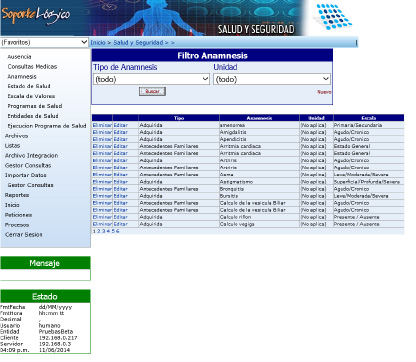Select Anamnesis in the sidebar menu
The height and width of the screenshot is (362, 416).
[x=22, y=77]
